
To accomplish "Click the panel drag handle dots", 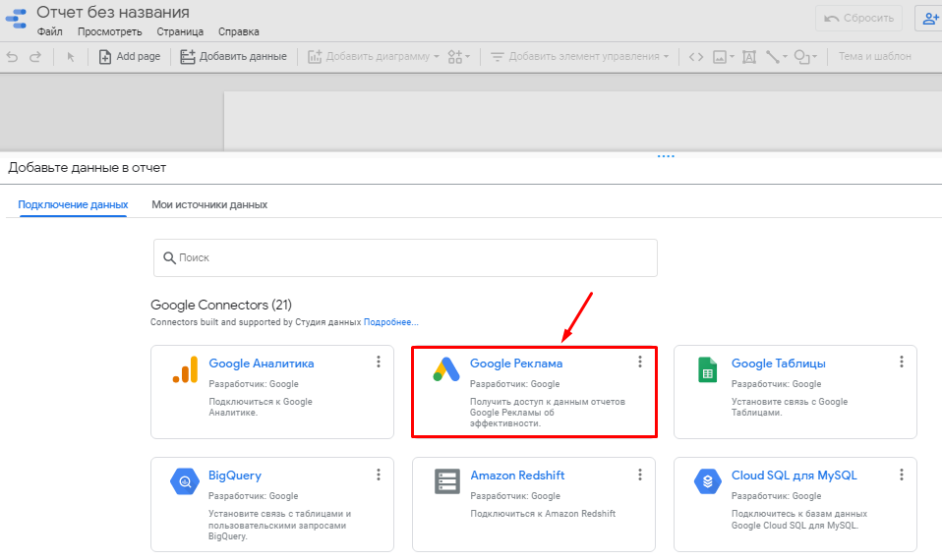I will [666, 156].
